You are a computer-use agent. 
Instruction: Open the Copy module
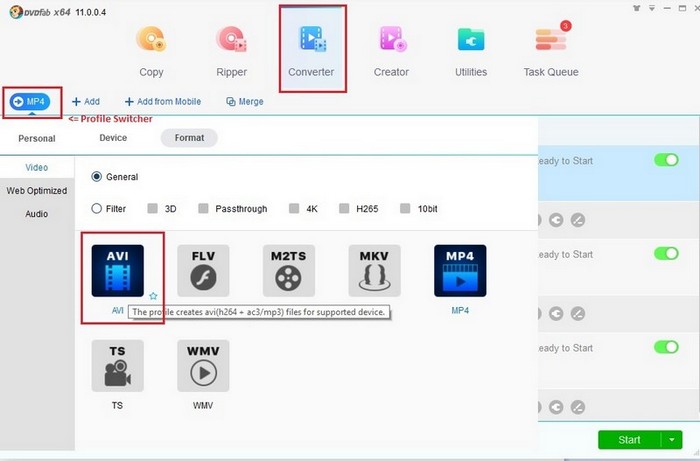[x=151, y=51]
